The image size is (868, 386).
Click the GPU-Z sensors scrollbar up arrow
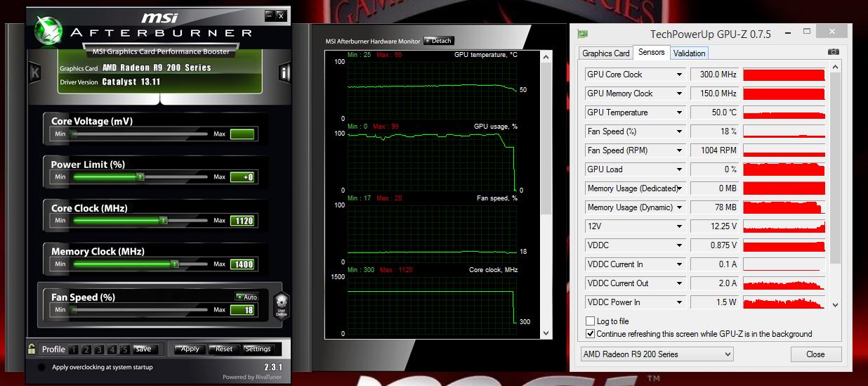click(835, 67)
